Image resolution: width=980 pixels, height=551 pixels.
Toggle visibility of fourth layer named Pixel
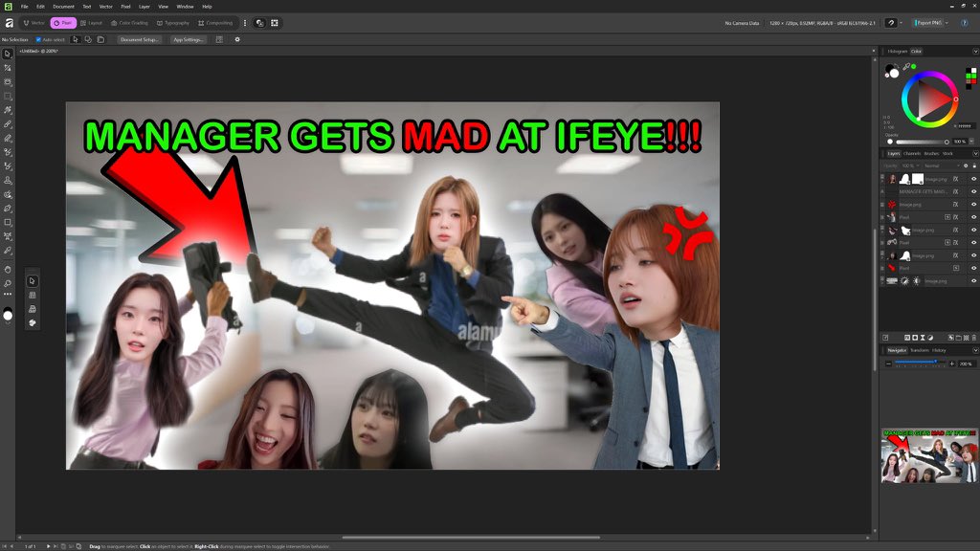(973, 217)
